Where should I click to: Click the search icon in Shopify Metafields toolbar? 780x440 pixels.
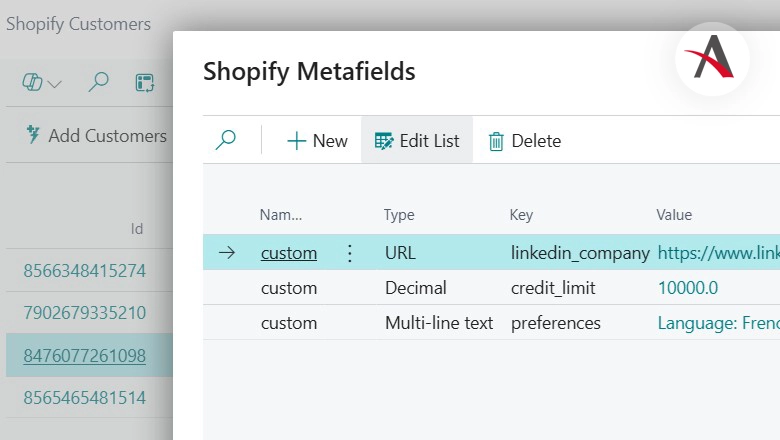[x=226, y=141]
